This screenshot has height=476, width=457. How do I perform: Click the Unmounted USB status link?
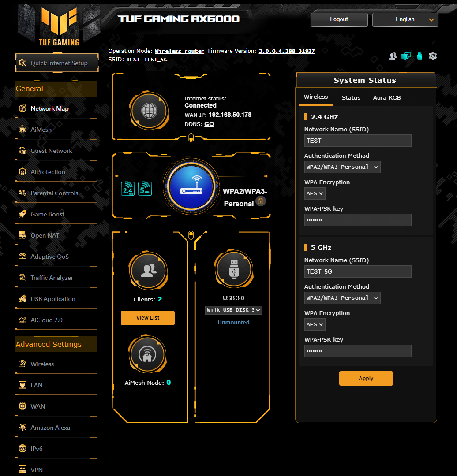tap(233, 322)
